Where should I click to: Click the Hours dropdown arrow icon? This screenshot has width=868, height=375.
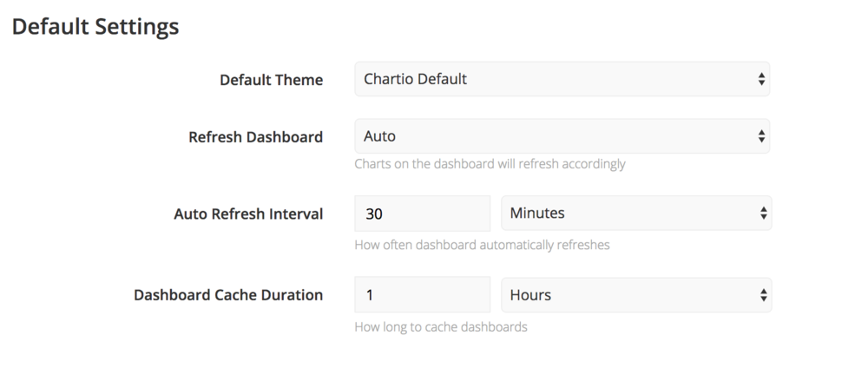763,295
